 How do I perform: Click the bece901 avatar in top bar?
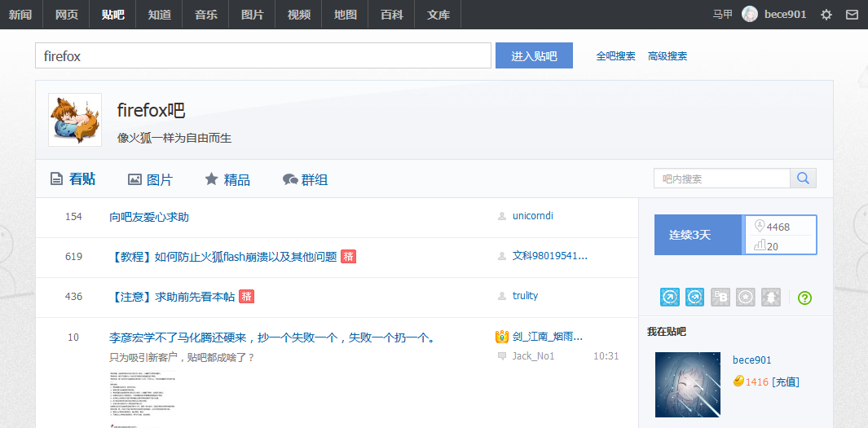[x=750, y=15]
